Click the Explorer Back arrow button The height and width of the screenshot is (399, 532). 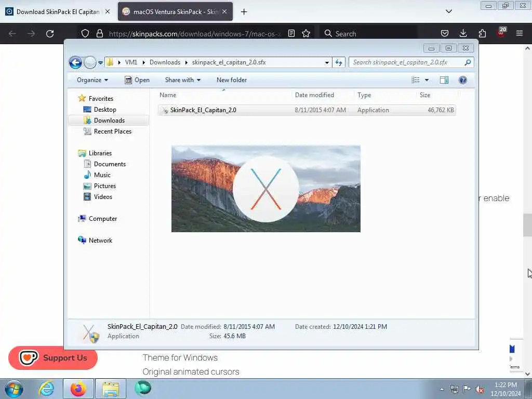coord(75,62)
